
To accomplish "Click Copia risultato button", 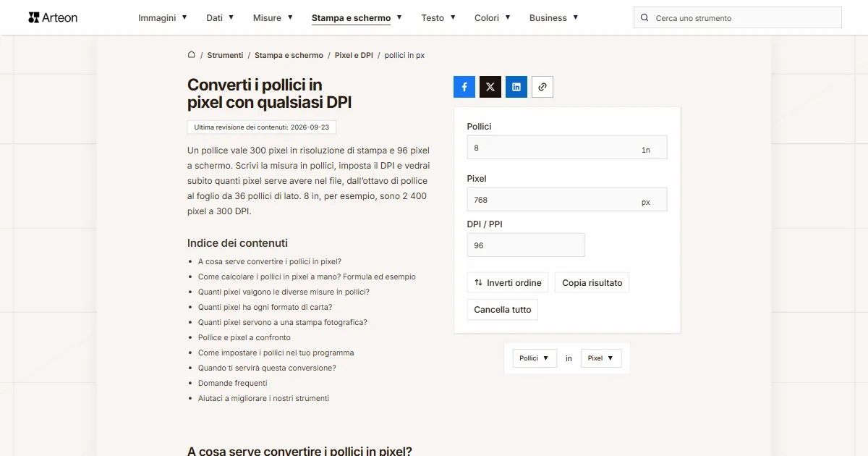I will [592, 282].
